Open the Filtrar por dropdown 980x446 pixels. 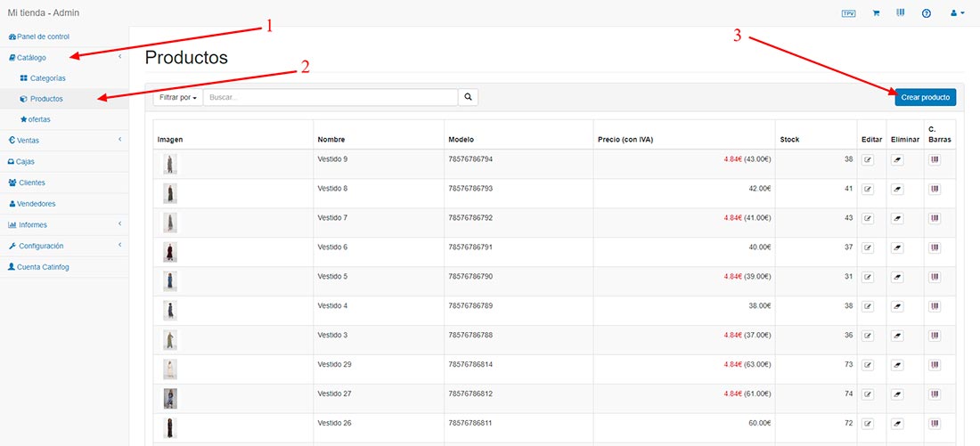click(178, 97)
